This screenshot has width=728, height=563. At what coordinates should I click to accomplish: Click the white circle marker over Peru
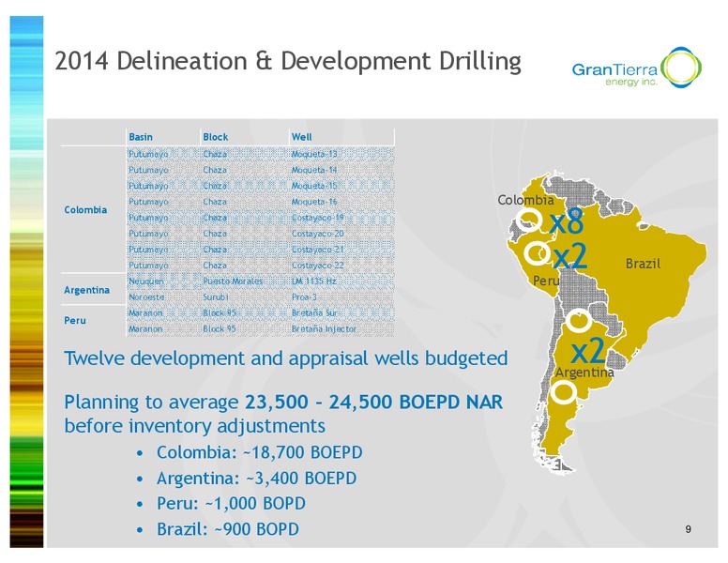pos(538,253)
